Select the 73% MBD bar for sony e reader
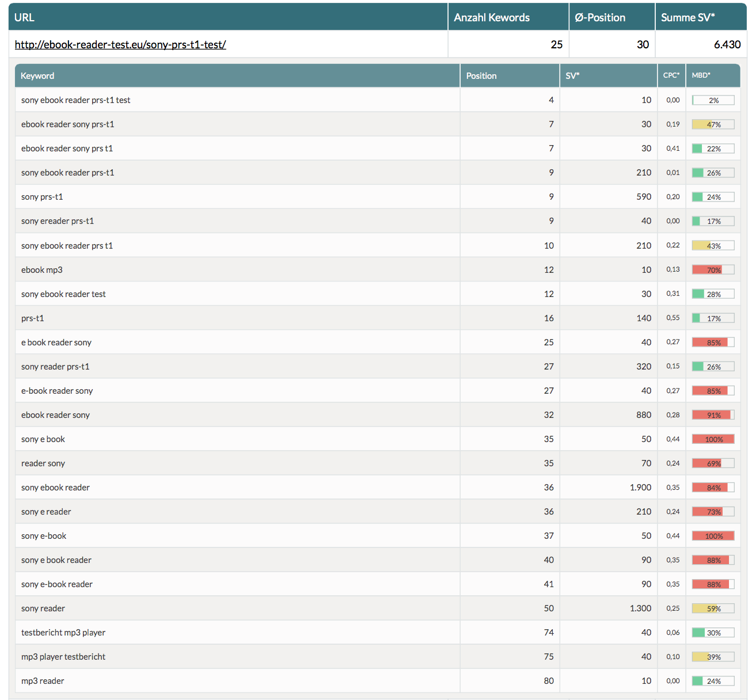 pyautogui.click(x=713, y=511)
